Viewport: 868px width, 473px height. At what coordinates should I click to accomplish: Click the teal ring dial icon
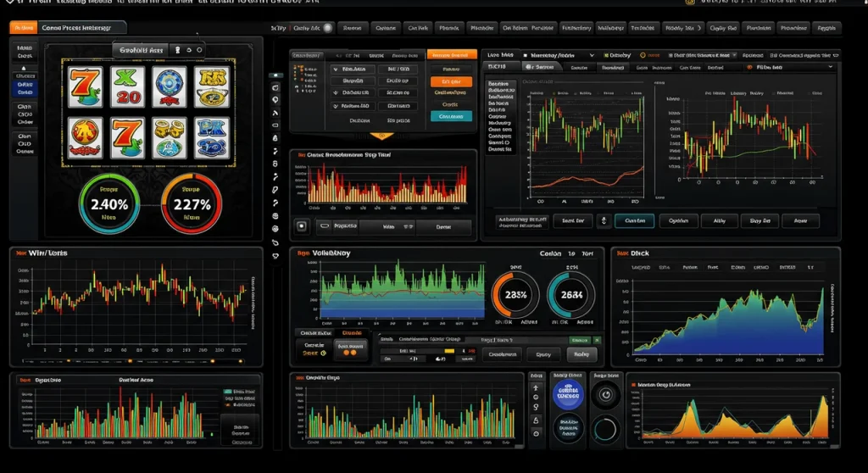[604, 428]
